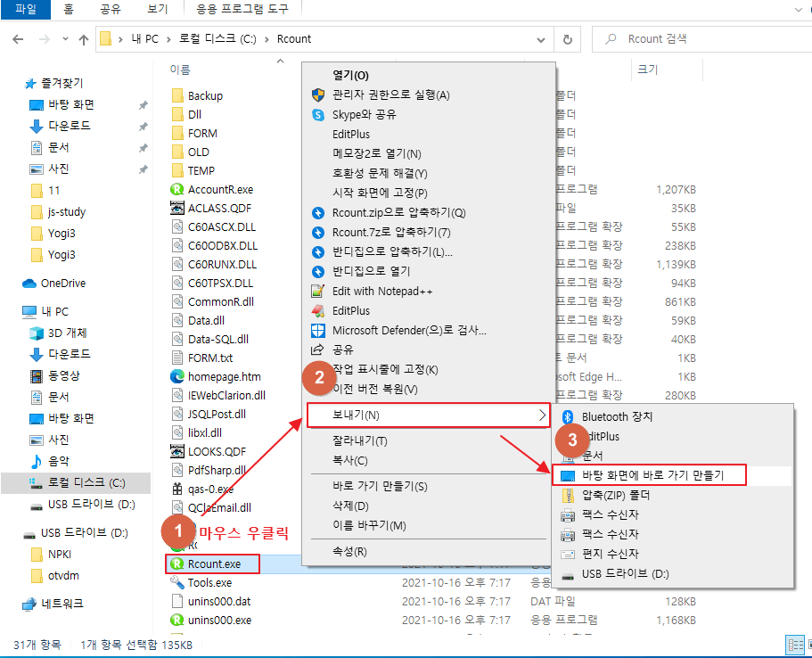Image resolution: width=812 pixels, height=658 pixels.
Task: Select unins000.dat file
Action: (x=219, y=602)
